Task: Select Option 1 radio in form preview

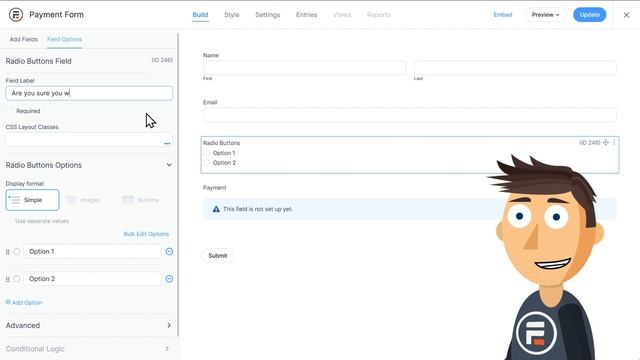Action: [x=207, y=153]
